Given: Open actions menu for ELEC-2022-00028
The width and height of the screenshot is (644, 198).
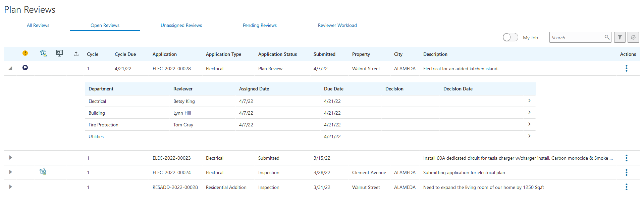Looking at the screenshot, I should 626,69.
